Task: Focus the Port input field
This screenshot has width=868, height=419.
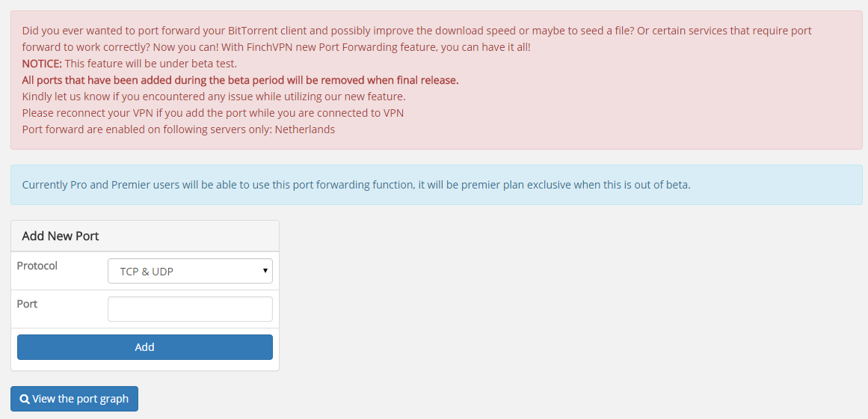Action: click(190, 309)
